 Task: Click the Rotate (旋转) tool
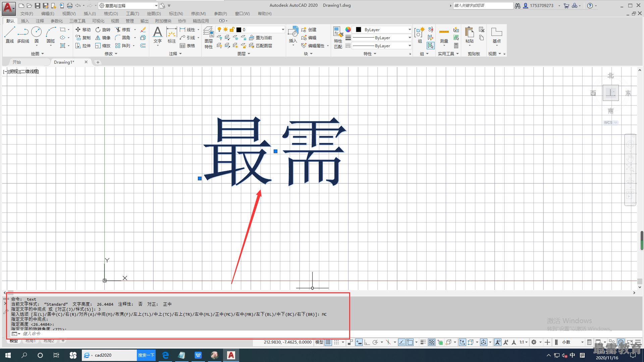(103, 29)
